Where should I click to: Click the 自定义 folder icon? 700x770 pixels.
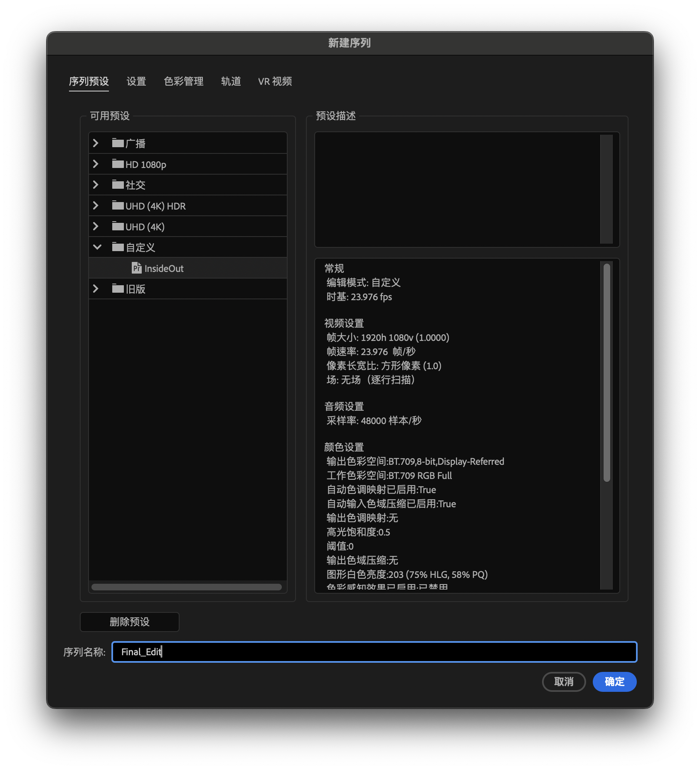click(x=118, y=247)
